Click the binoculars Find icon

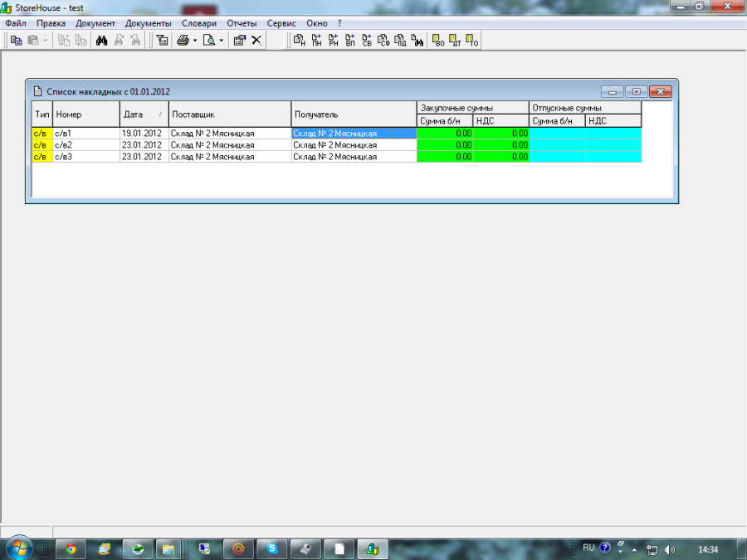pos(102,40)
